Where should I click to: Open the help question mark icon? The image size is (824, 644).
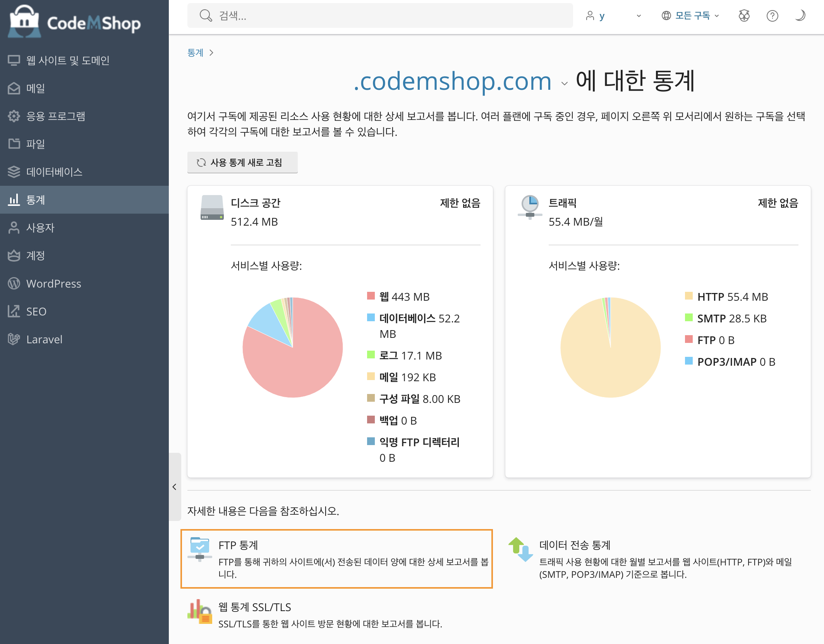(772, 15)
